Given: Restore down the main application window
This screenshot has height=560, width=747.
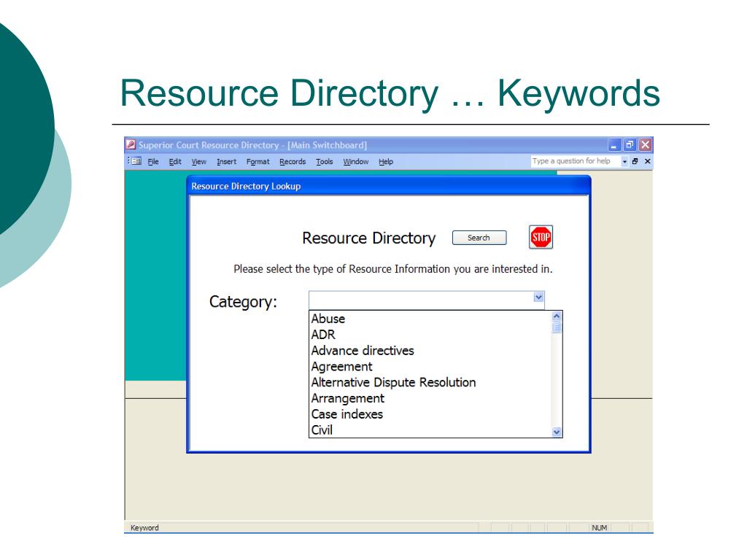Looking at the screenshot, I should pyautogui.click(x=630, y=145).
